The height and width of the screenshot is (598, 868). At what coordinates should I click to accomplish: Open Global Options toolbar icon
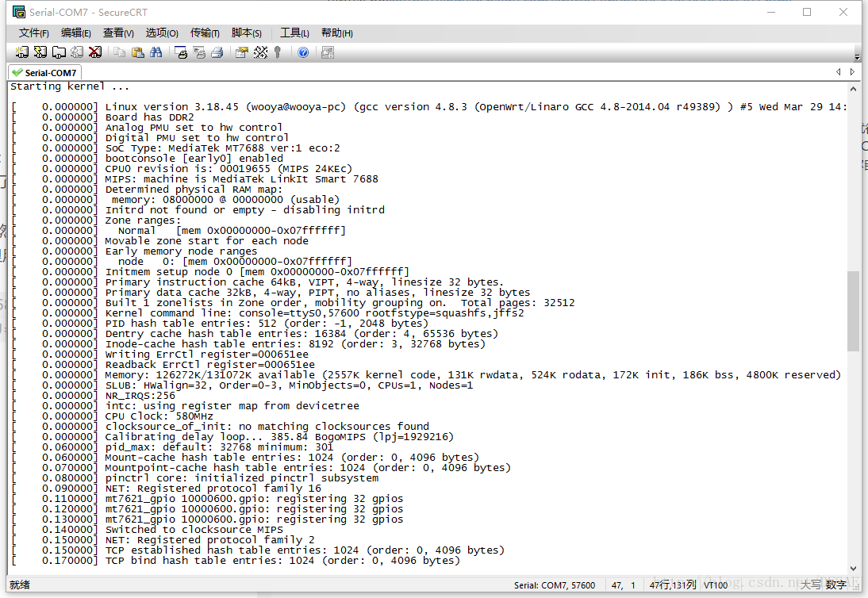tap(260, 52)
